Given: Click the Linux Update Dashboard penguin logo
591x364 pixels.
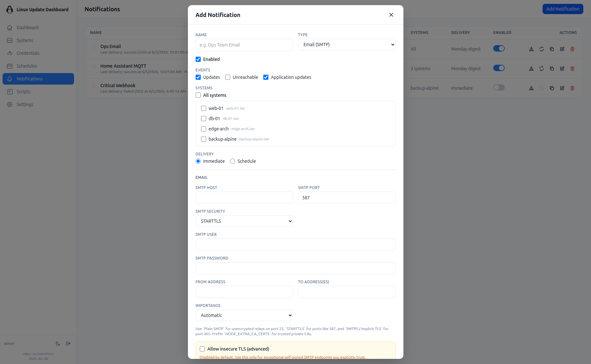Looking at the screenshot, I should point(10,10).
